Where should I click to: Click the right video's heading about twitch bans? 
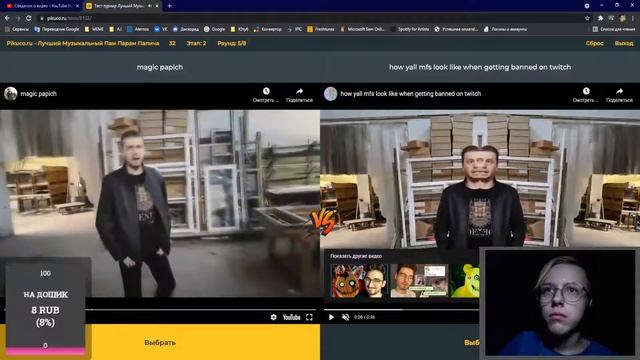pos(480,67)
